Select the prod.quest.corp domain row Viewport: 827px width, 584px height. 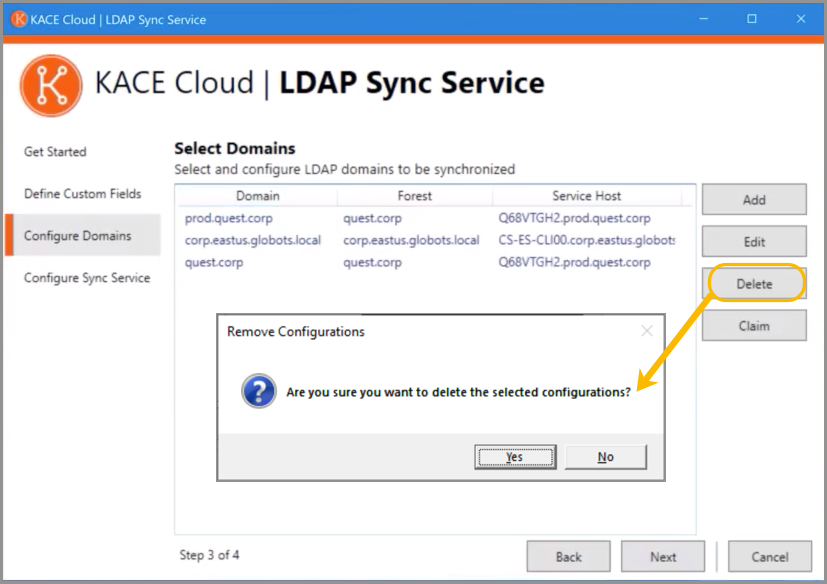pos(434,218)
